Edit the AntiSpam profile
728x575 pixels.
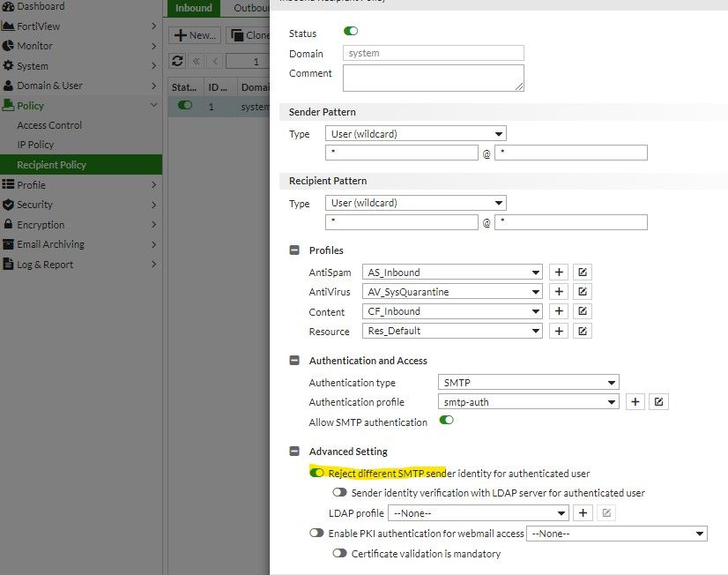(583, 273)
